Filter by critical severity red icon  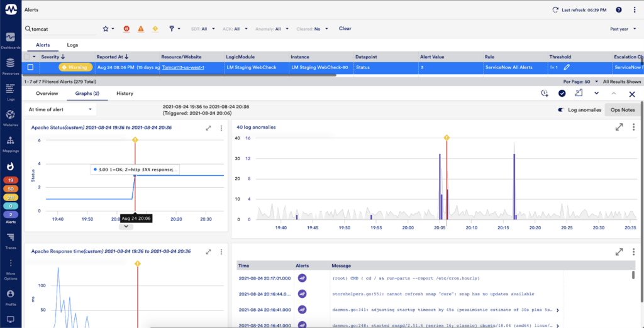coord(127,29)
